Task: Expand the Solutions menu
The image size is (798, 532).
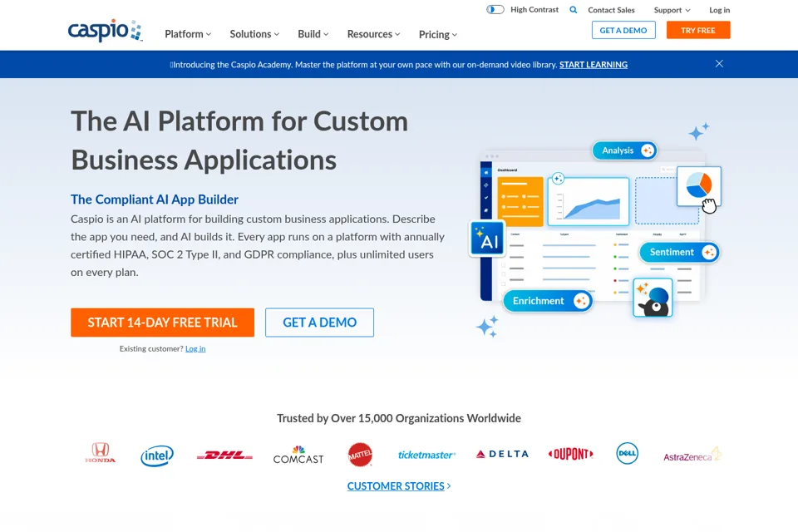Action: (x=254, y=34)
